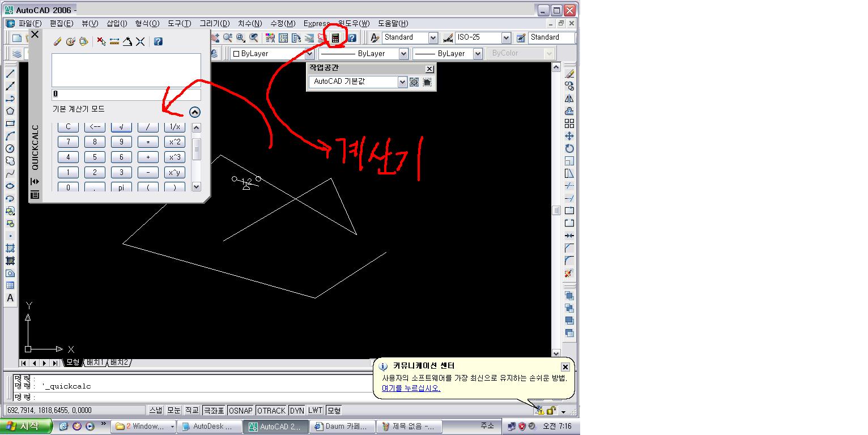This screenshot has height=435, width=868.
Task: Select the Mirror modify tool
Action: pos(569,99)
